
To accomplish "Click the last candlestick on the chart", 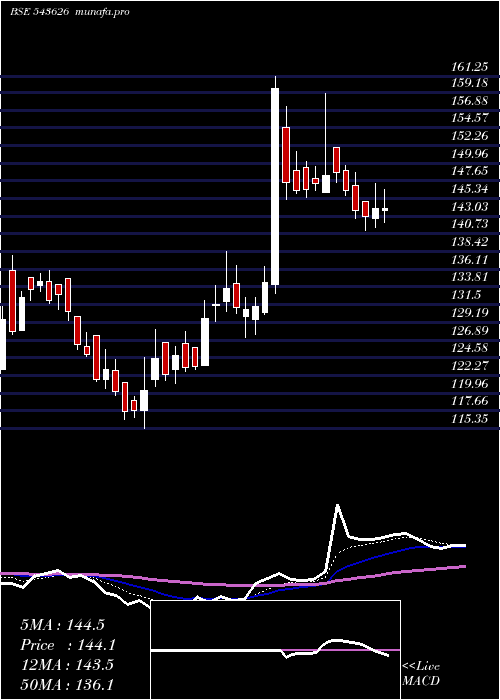I will 384,209.
